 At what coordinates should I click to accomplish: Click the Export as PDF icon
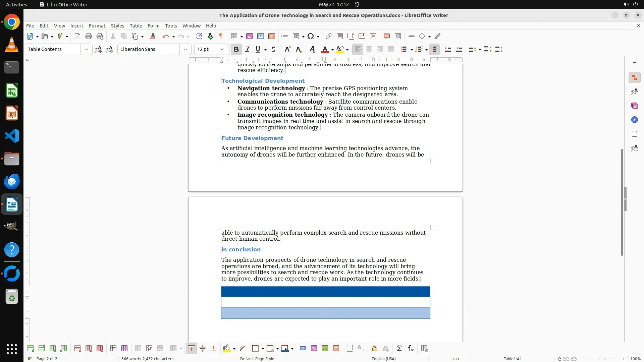coord(77,36)
